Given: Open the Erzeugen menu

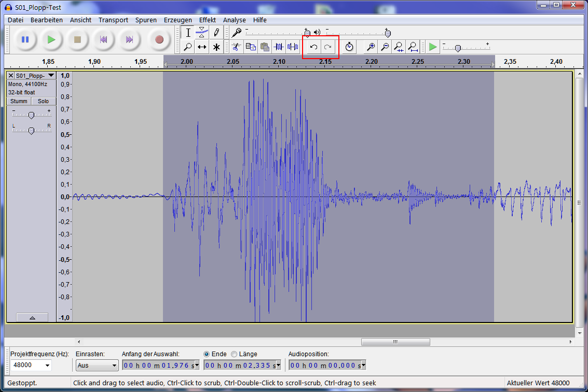Looking at the screenshot, I should [x=178, y=20].
